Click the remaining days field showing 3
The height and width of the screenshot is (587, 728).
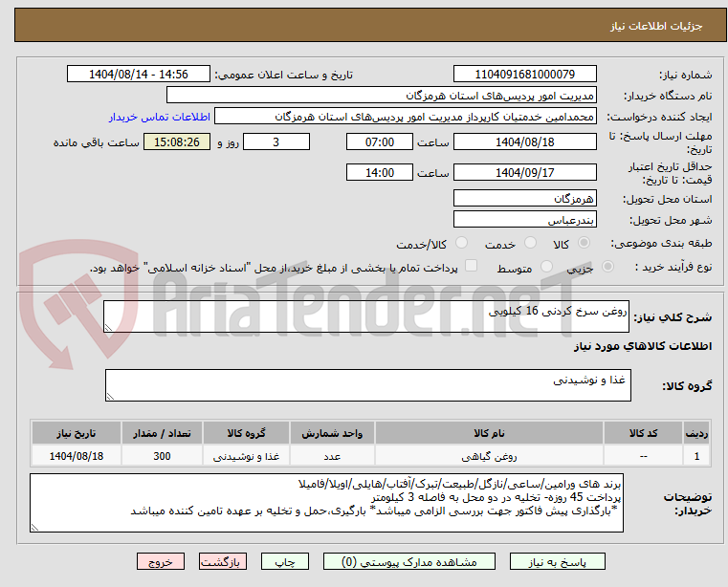point(276,141)
